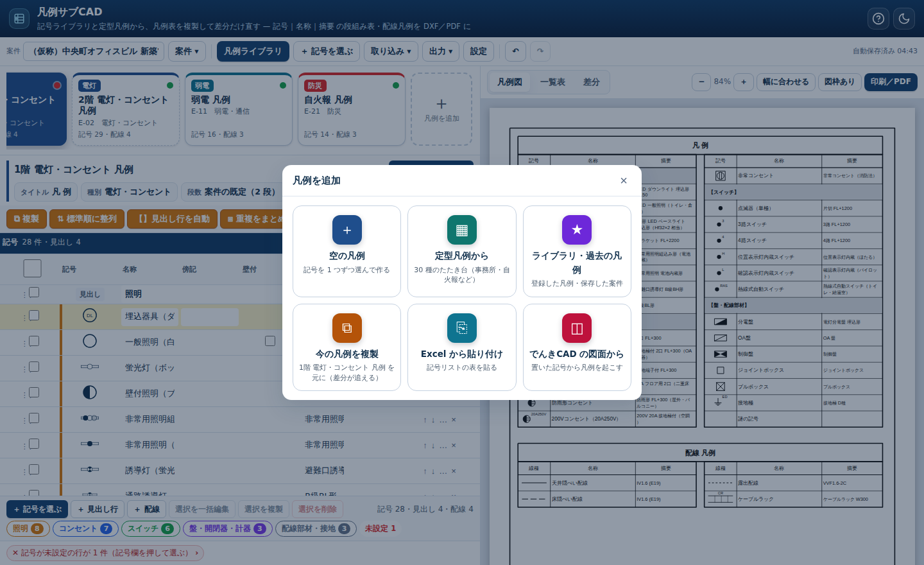Open the 取り込み dropdown menu
This screenshot has width=924, height=565.
391,51
